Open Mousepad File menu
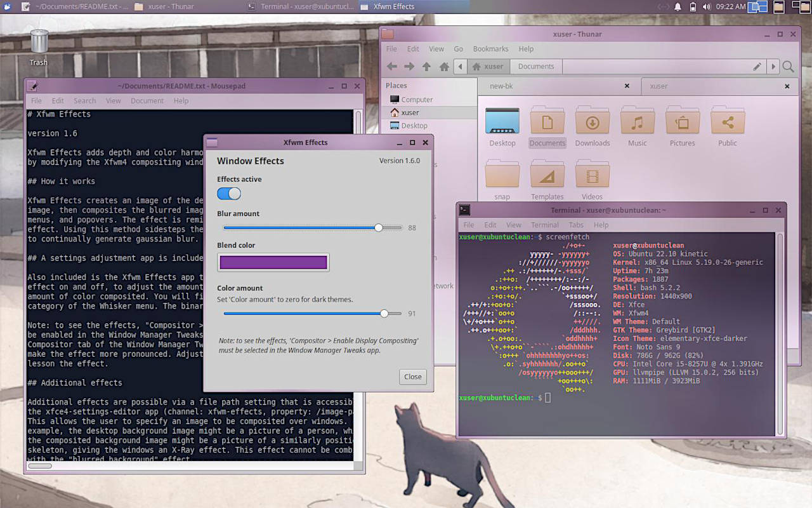 pyautogui.click(x=37, y=101)
